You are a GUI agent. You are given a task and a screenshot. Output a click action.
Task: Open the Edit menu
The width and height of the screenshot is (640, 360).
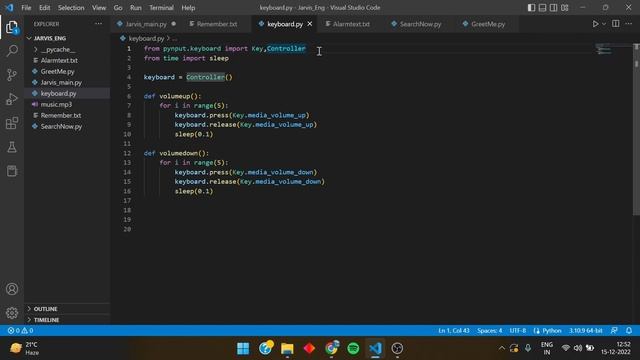point(44,8)
